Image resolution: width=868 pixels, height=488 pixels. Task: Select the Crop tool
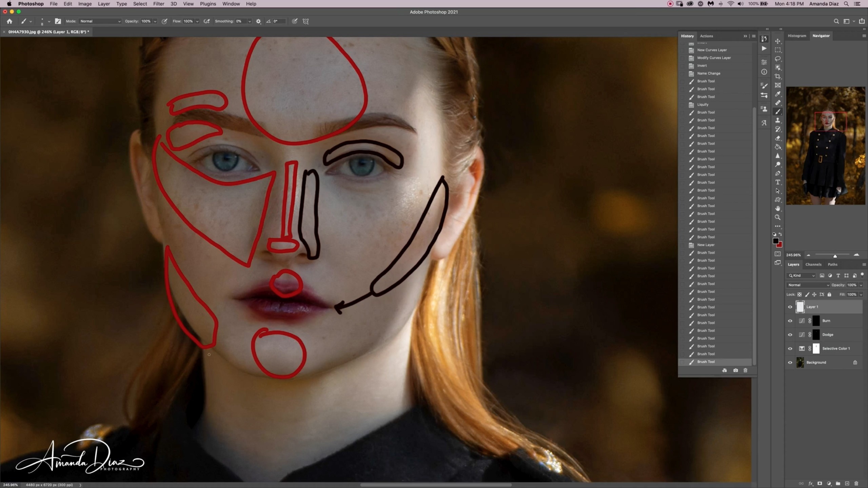click(x=778, y=76)
